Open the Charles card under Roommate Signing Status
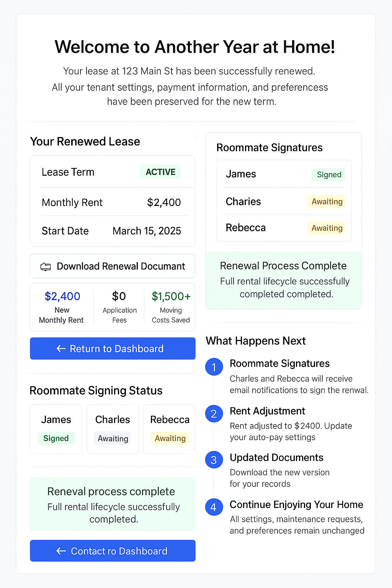 [113, 429]
